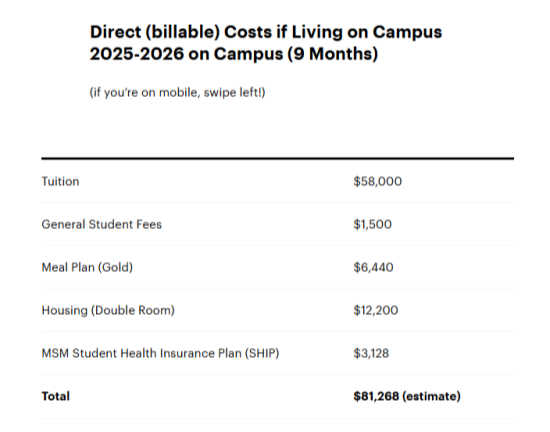
Task: Click the Housing (Double Room) label
Action: [x=108, y=310]
